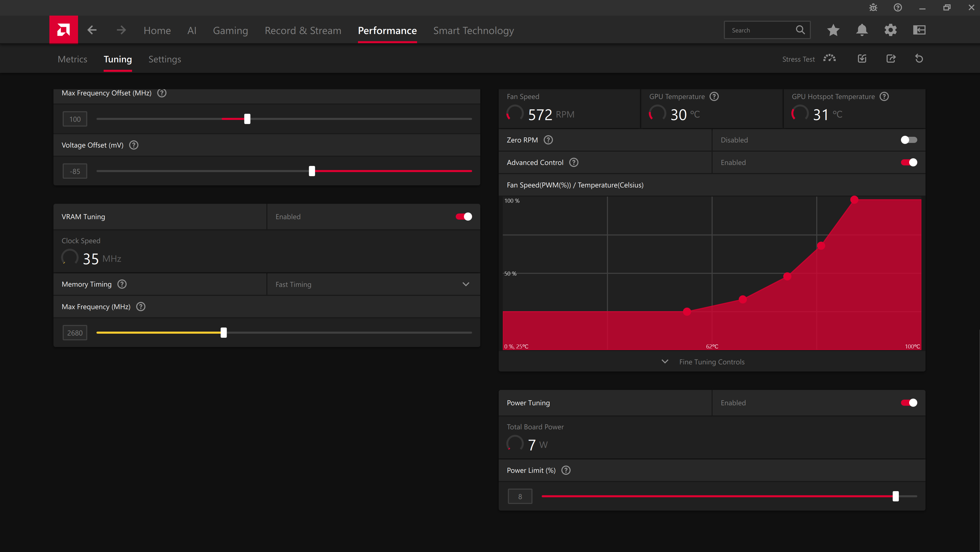Open settings gear icon
The width and height of the screenshot is (980, 552).
pos(891,30)
